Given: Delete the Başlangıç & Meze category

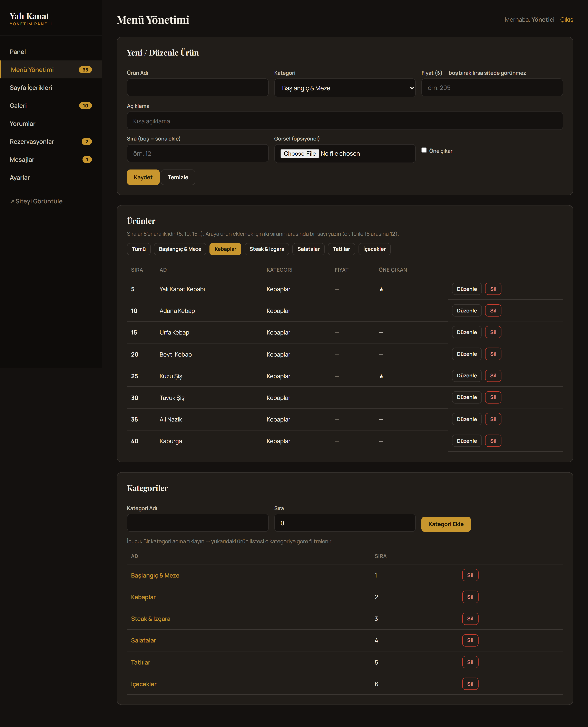Looking at the screenshot, I should [470, 575].
